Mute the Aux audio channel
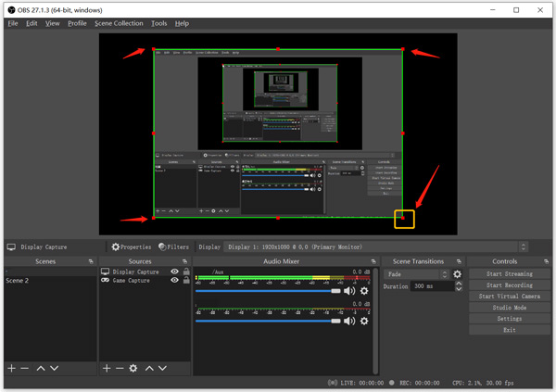The image size is (556, 392). pos(349,291)
